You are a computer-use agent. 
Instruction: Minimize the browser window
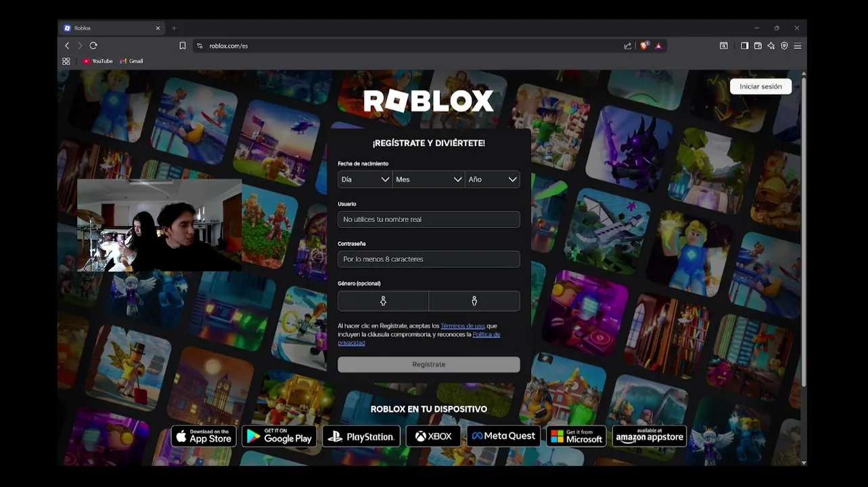(756, 28)
